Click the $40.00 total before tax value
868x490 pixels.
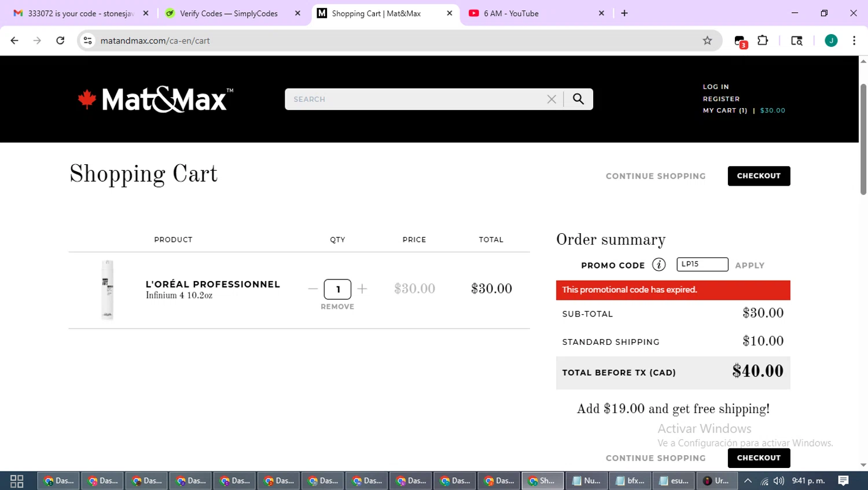(x=758, y=371)
